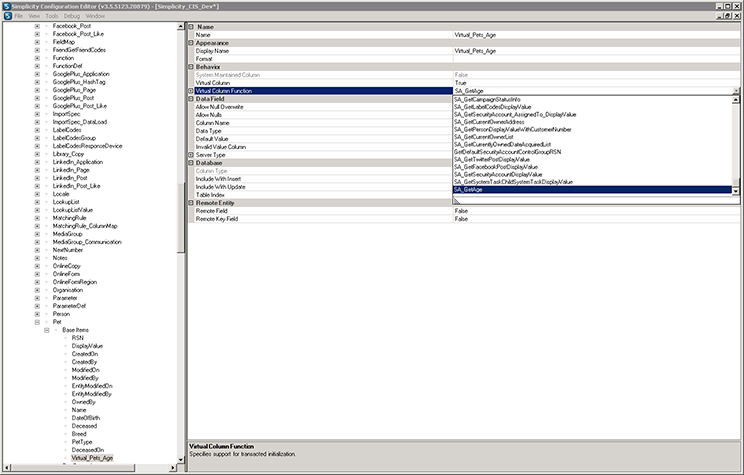Select the Organisation tree item
The height and width of the screenshot is (475, 744).
click(x=68, y=290)
